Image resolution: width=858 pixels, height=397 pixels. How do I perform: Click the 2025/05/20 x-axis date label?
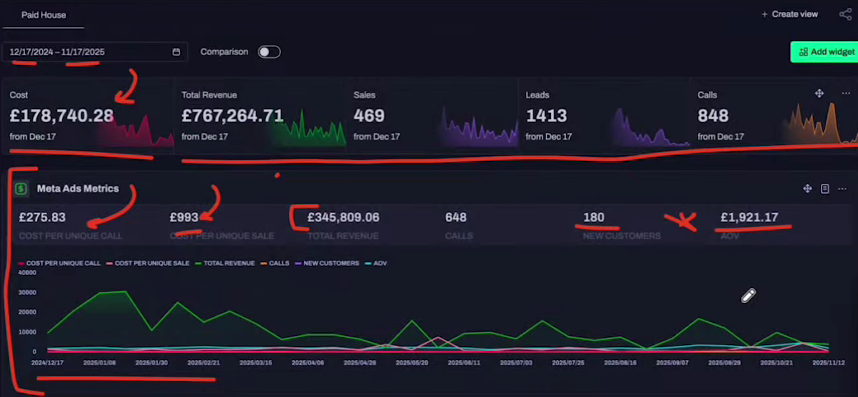click(411, 363)
